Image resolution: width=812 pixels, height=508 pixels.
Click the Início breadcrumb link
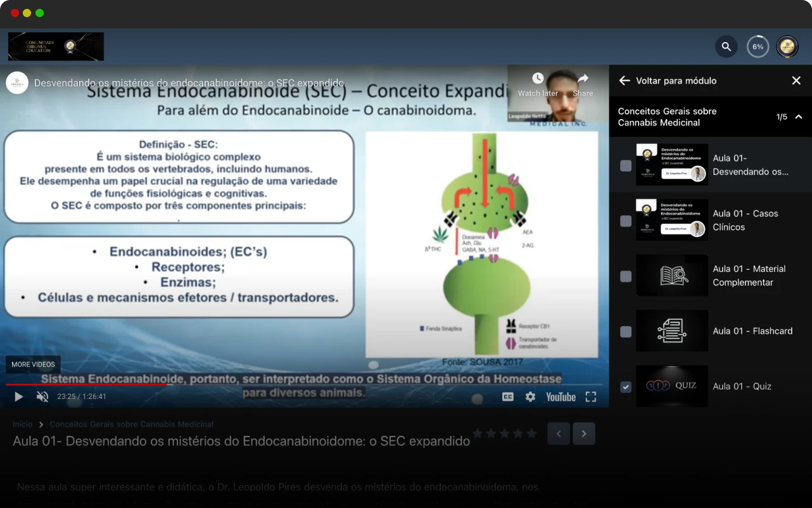point(23,424)
